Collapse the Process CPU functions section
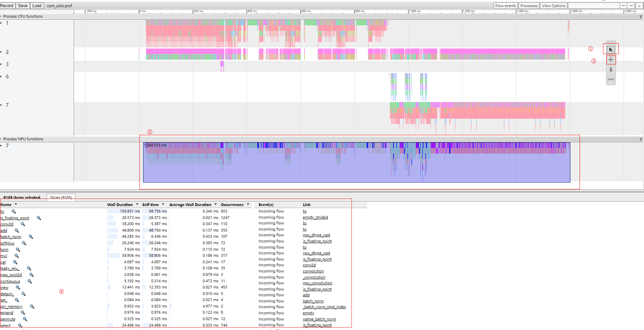Image resolution: width=644 pixels, height=330 pixels. pos(1,16)
